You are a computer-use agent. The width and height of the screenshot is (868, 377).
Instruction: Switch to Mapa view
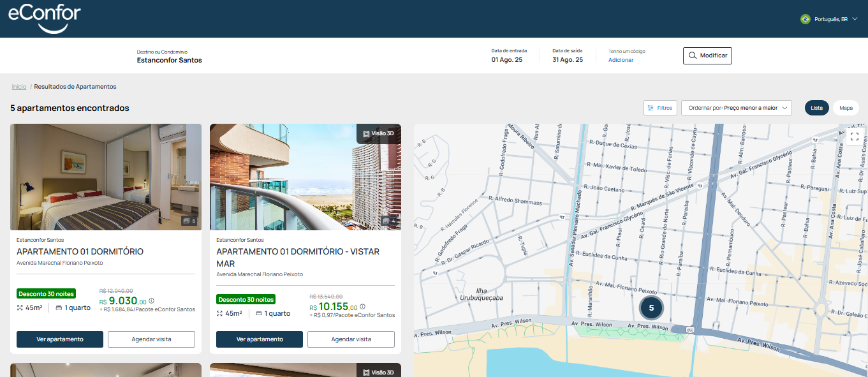point(846,108)
